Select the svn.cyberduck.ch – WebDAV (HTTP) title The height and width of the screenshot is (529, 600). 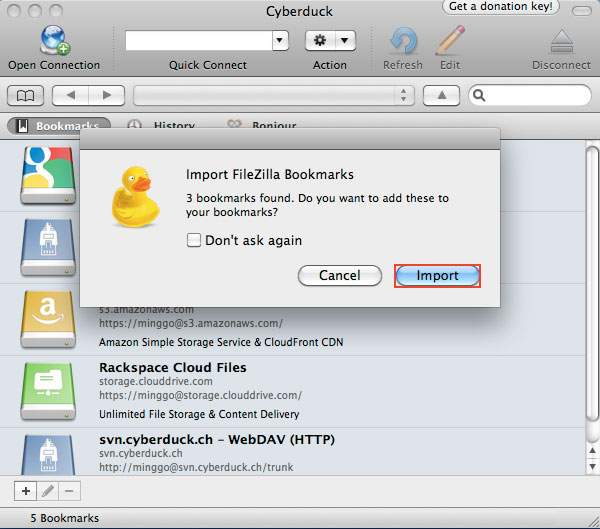point(217,439)
